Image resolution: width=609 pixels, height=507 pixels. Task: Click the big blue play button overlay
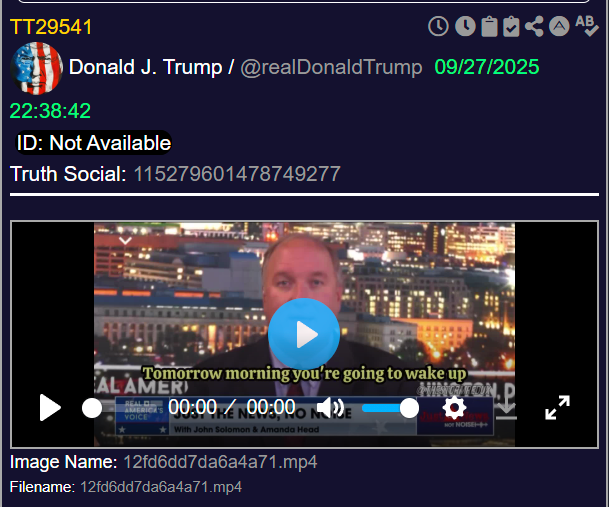click(x=304, y=334)
